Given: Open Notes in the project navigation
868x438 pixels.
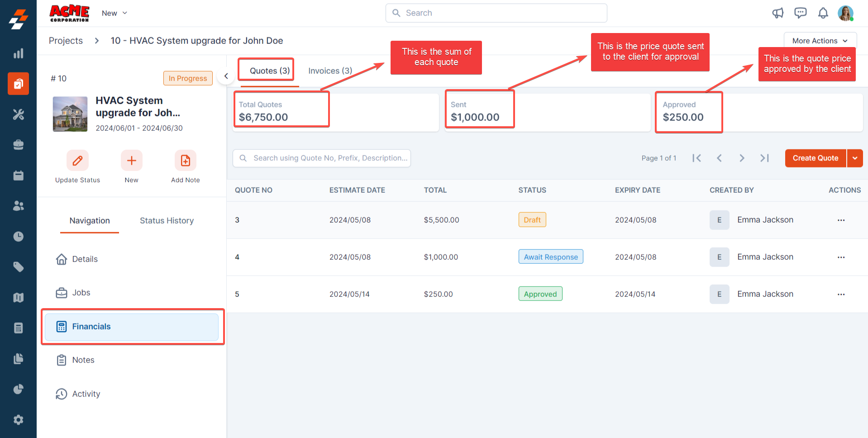Looking at the screenshot, I should pyautogui.click(x=131, y=360).
